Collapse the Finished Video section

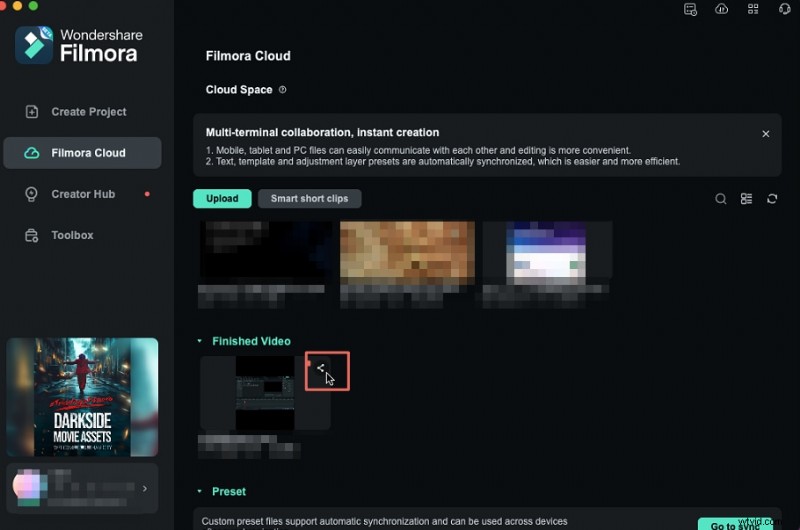[199, 341]
